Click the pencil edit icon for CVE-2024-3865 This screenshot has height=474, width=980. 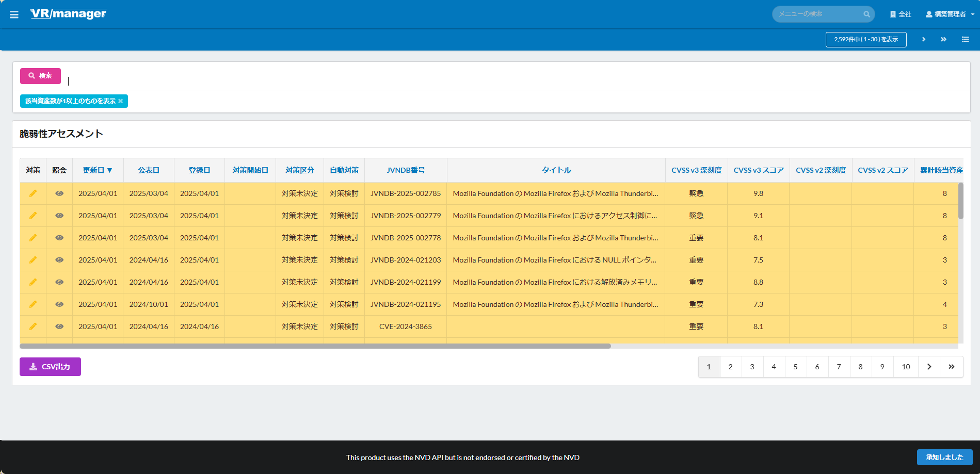pos(33,326)
